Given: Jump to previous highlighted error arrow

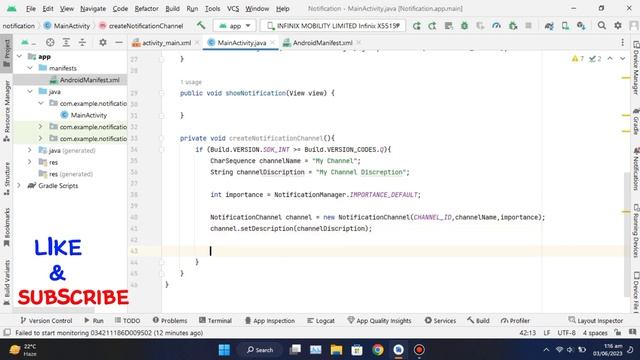Looking at the screenshot, I should tap(610, 59).
